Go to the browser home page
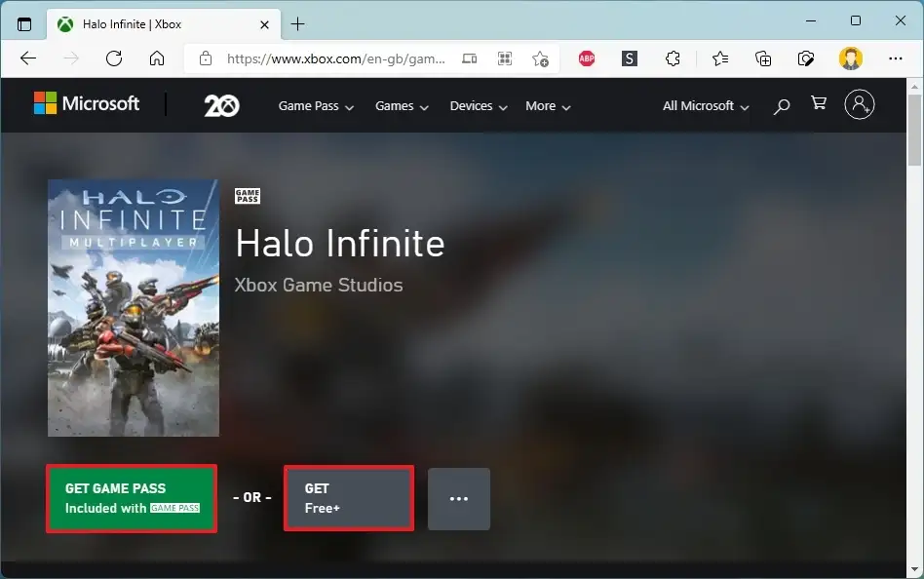924x579 pixels. click(x=157, y=58)
